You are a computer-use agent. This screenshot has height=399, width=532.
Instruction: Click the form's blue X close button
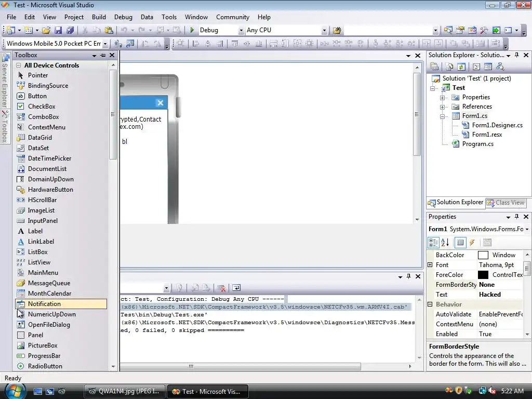[160, 103]
